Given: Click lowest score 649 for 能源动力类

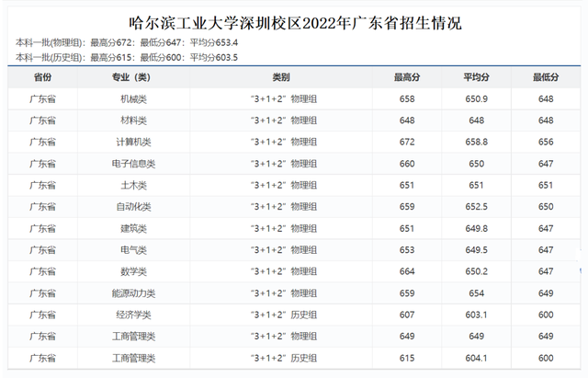Looking at the screenshot, I should pos(546,293).
